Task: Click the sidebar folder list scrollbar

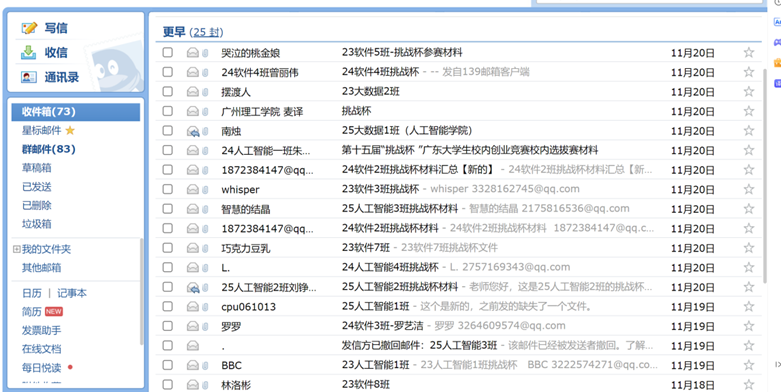Action: click(x=141, y=292)
